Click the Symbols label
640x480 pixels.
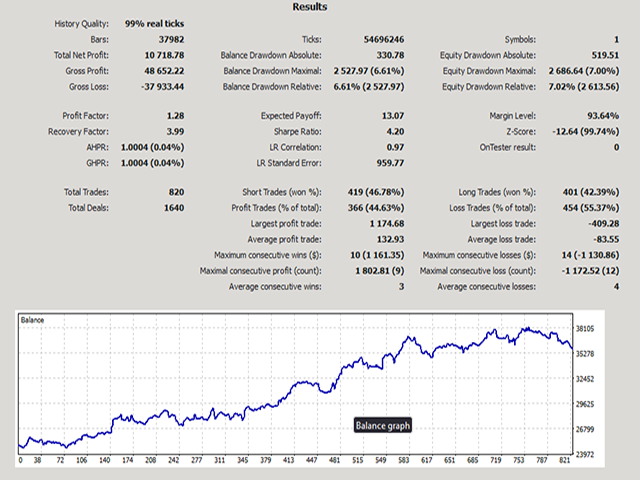click(520, 40)
